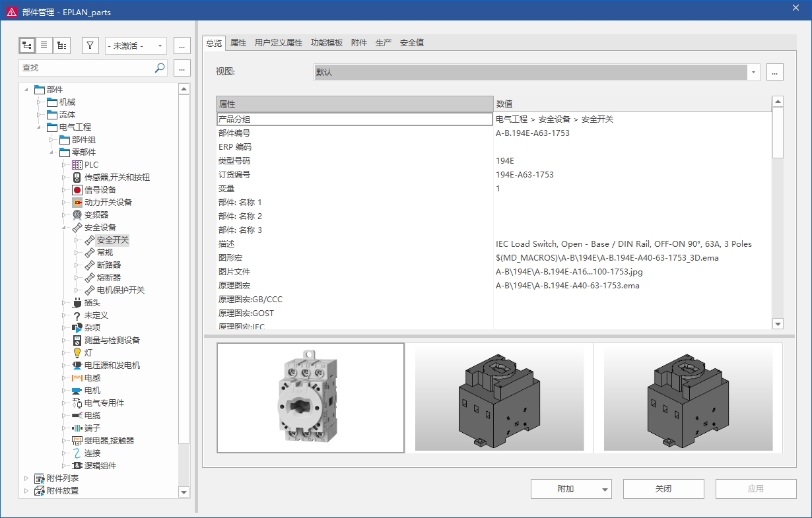Click the 关闭 button
The image size is (812, 518).
[x=663, y=489]
